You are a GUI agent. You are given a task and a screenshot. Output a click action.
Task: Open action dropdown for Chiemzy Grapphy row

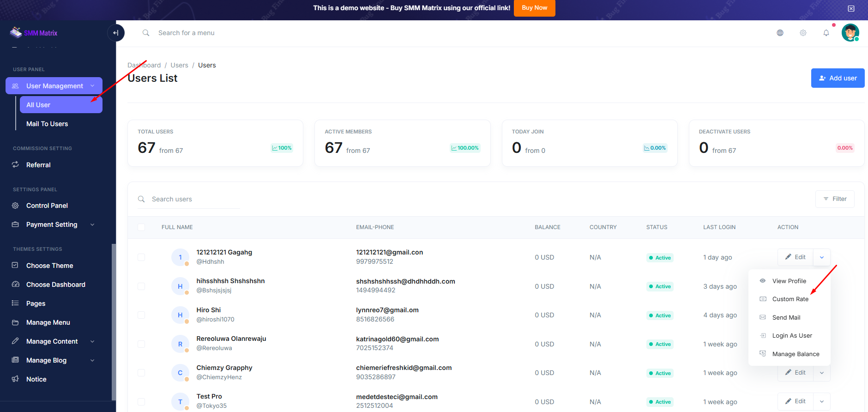822,373
